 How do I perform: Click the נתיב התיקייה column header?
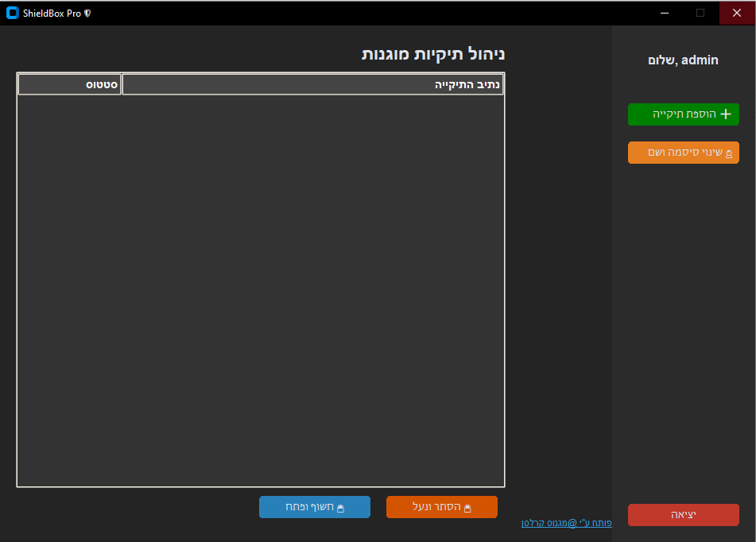(312, 84)
